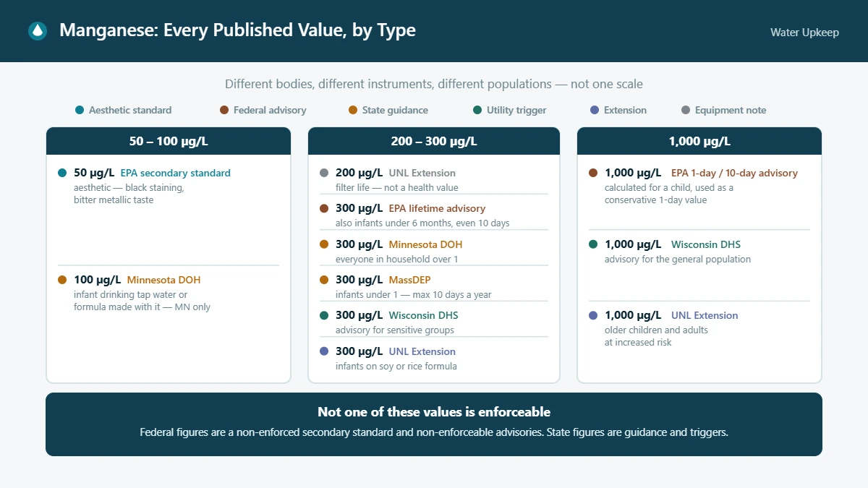Click the 'Federal figures are a non-enforced' footer sentence
This screenshot has height=488, width=868.
pos(434,432)
